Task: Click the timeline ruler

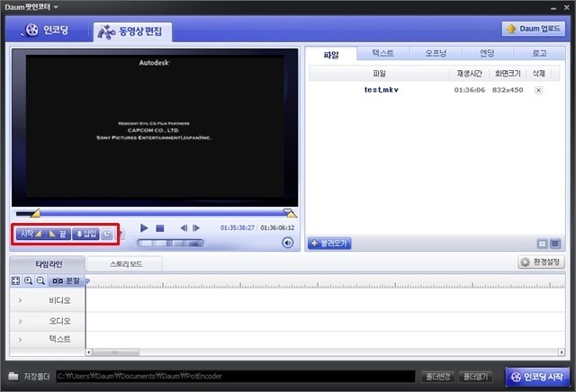Action: click(x=325, y=282)
